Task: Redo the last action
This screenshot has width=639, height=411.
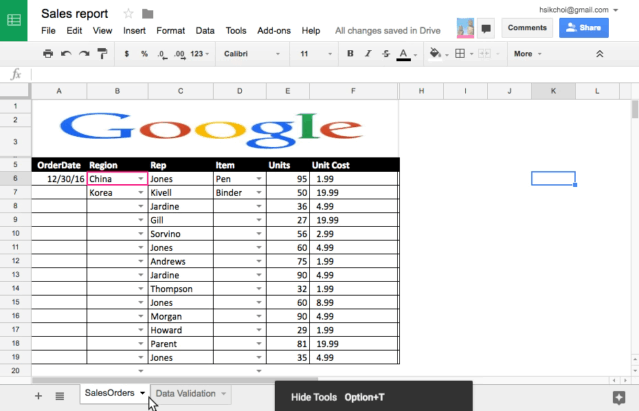Action: [84, 54]
